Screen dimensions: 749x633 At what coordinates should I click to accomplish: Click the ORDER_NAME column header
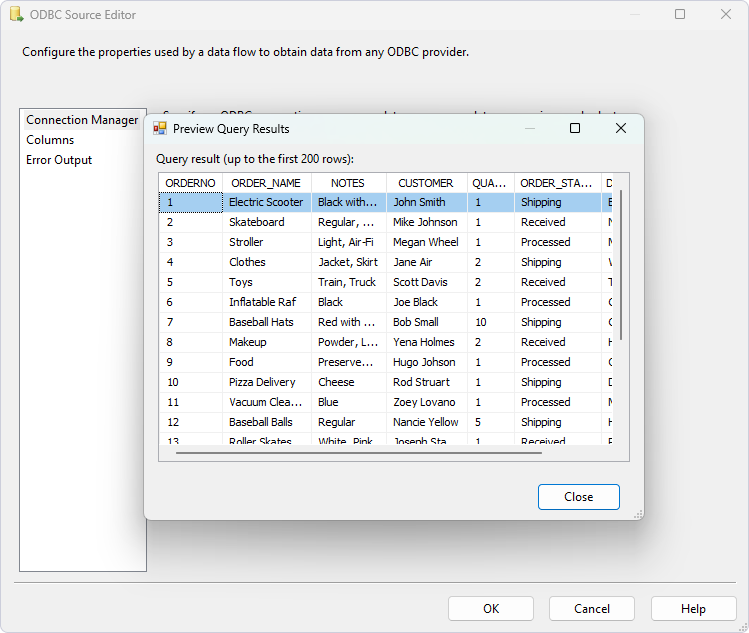(x=266, y=183)
